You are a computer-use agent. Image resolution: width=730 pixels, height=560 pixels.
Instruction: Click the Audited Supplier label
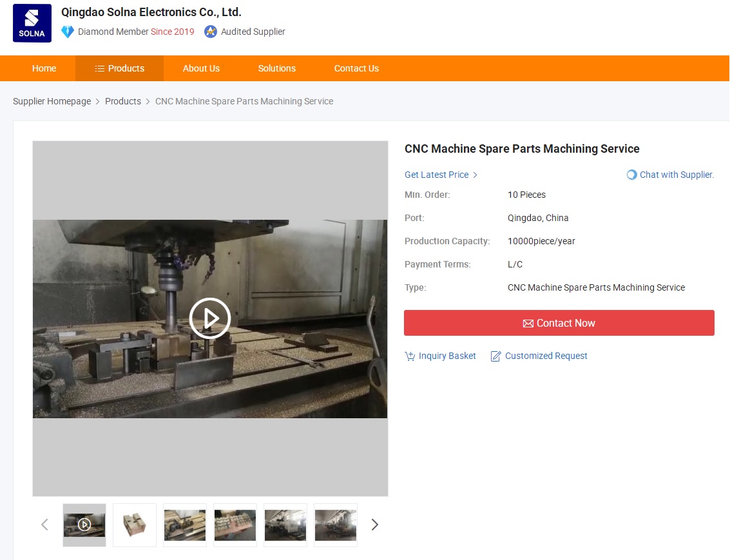(x=253, y=32)
